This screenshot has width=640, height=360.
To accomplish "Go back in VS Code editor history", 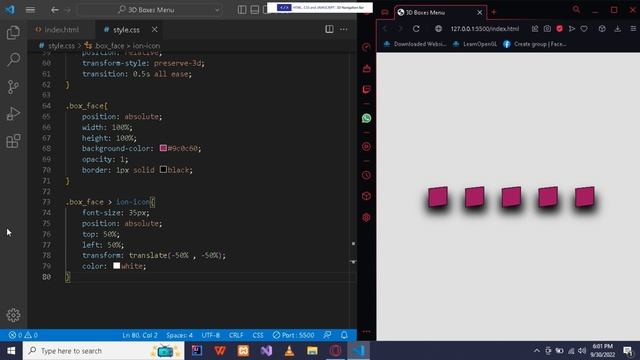I will [55, 9].
